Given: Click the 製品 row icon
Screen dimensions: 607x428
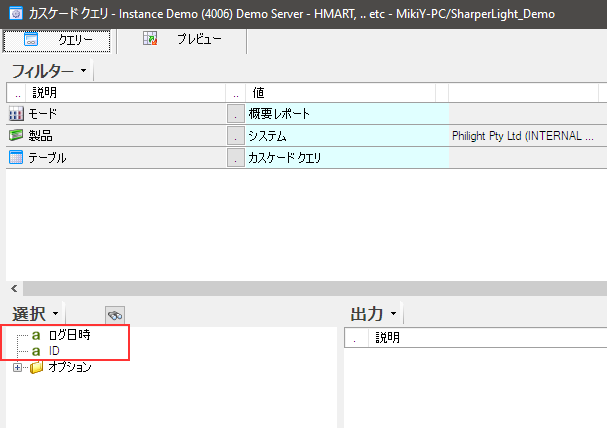Looking at the screenshot, I should click(16, 135).
